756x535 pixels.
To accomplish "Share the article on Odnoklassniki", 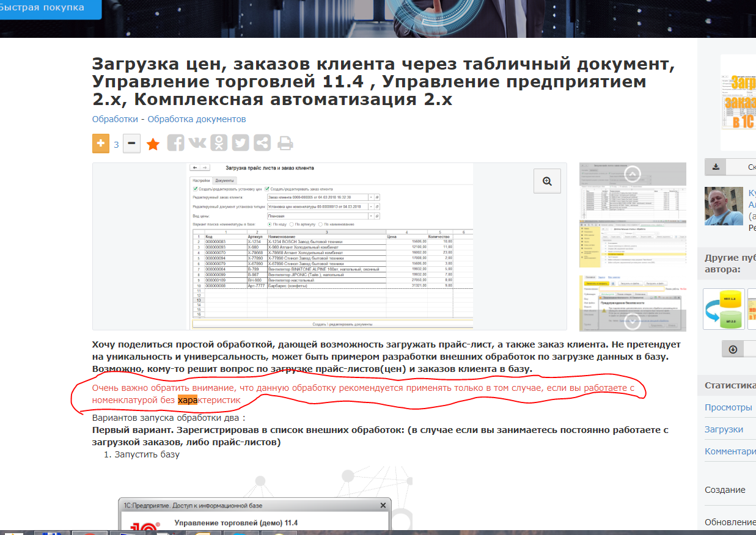I will click(219, 143).
